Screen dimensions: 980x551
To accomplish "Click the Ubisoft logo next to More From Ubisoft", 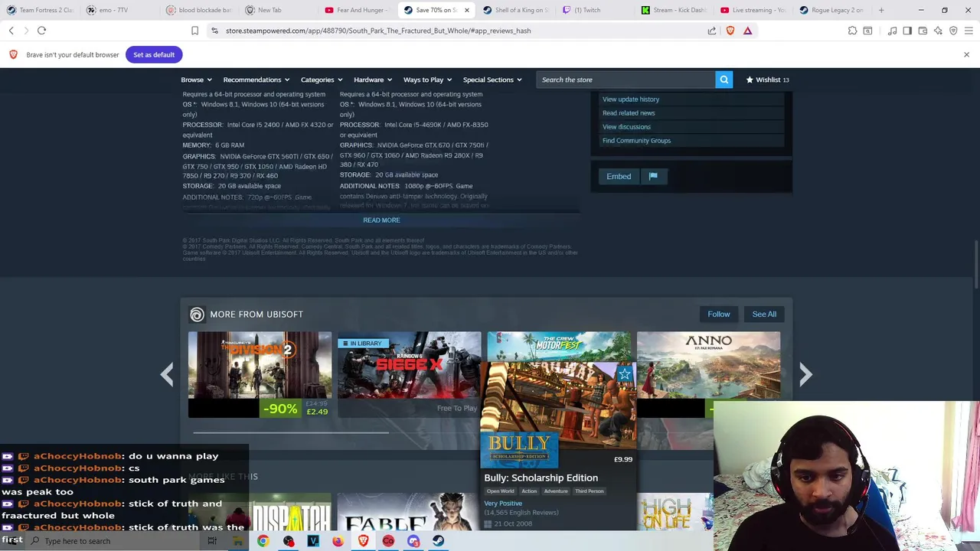I will 197,315.
